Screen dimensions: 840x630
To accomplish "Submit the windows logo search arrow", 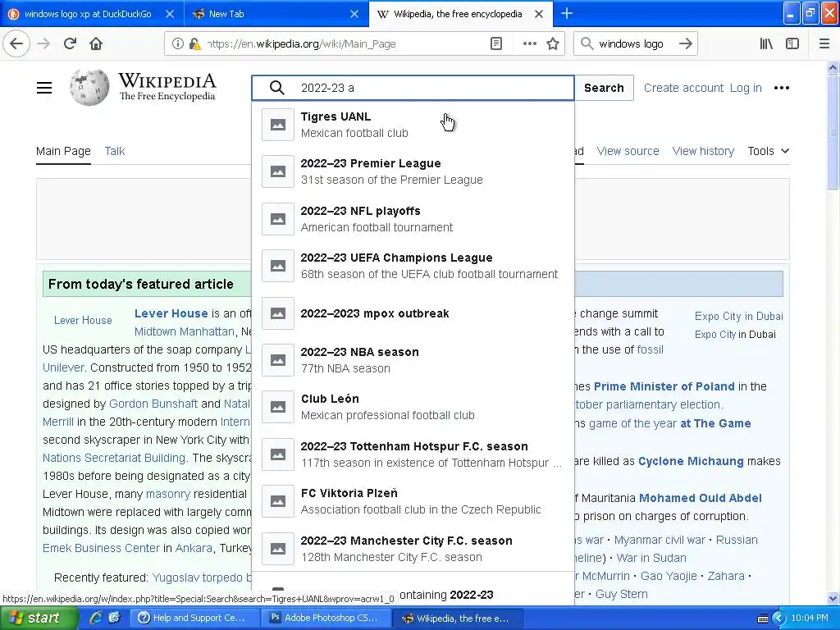I will point(685,44).
